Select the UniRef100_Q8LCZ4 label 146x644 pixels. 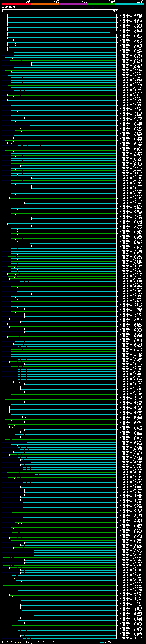click(x=131, y=344)
